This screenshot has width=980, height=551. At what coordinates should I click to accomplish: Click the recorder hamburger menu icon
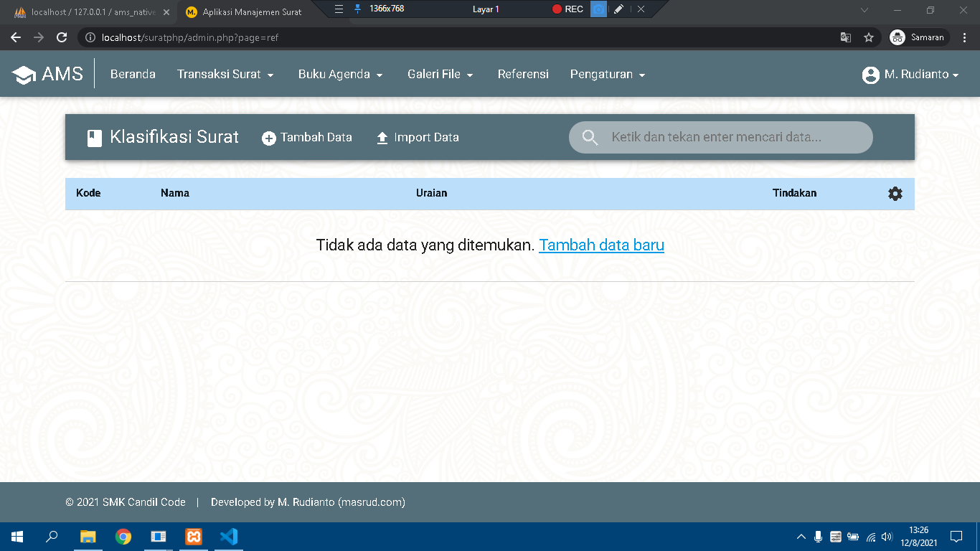pos(340,9)
